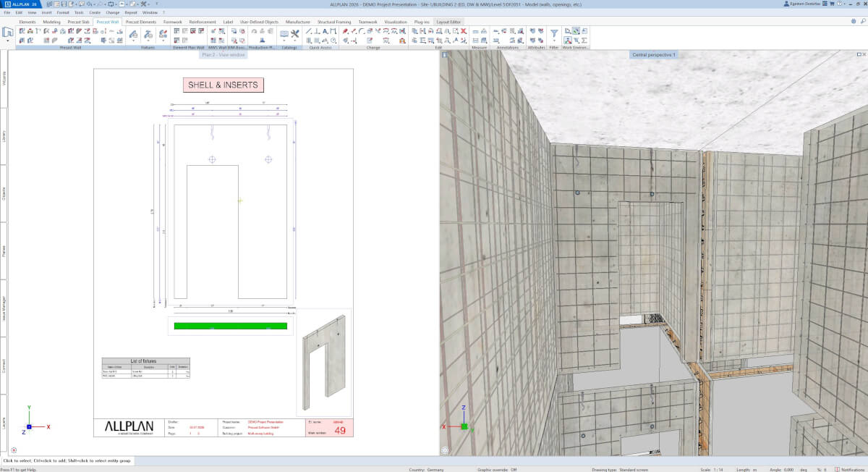The height and width of the screenshot is (472, 868).
Task: Select the 'Plan:2 - View window' viewport title
Action: [224, 54]
